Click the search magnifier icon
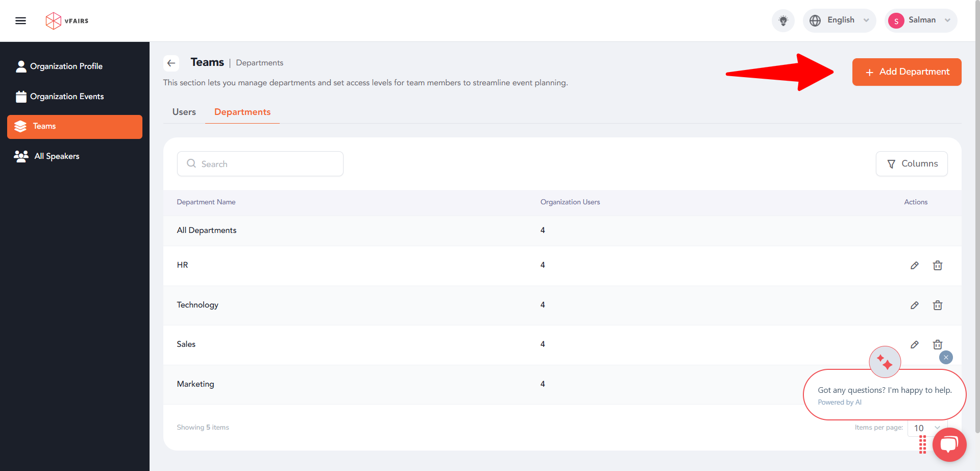Viewport: 980px width, 471px height. 191,163
